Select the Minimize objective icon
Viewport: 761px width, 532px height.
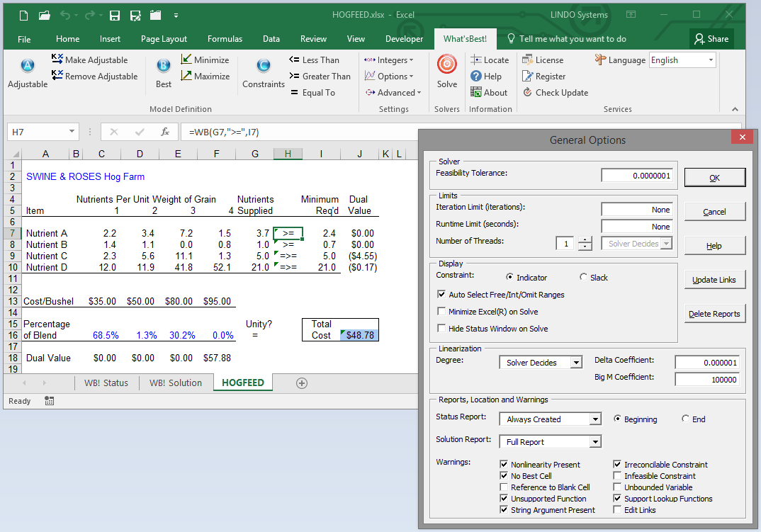pyautogui.click(x=207, y=60)
